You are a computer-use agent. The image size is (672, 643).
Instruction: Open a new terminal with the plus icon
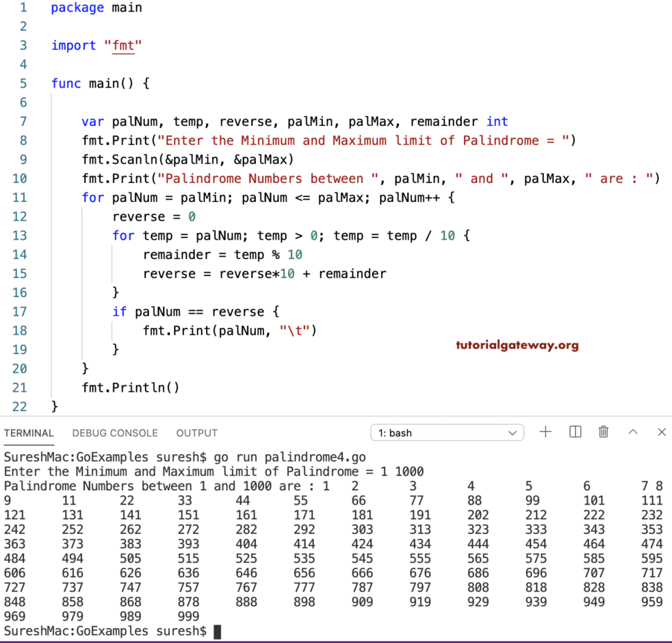click(545, 432)
